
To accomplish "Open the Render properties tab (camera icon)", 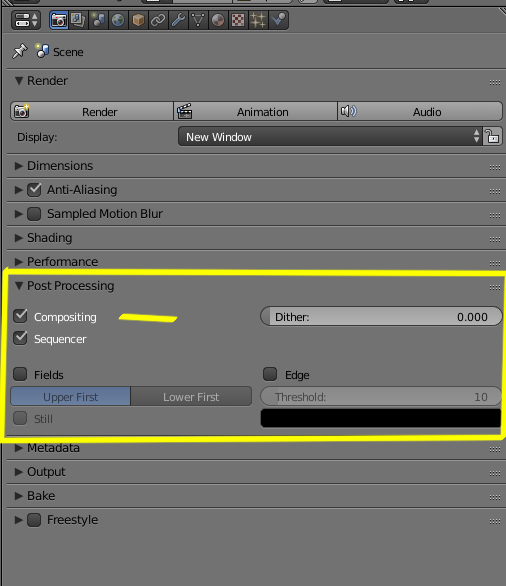I will pos(59,20).
